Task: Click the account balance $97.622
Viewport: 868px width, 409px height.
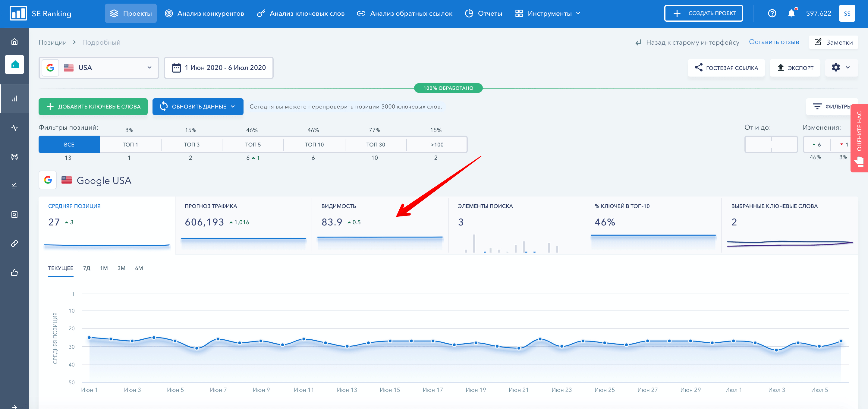Action: point(819,14)
